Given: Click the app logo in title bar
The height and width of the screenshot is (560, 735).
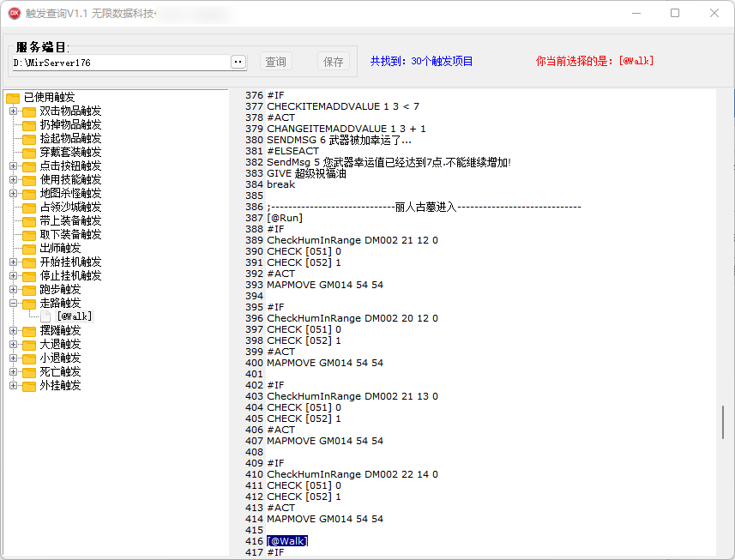Looking at the screenshot, I should pyautogui.click(x=15, y=13).
